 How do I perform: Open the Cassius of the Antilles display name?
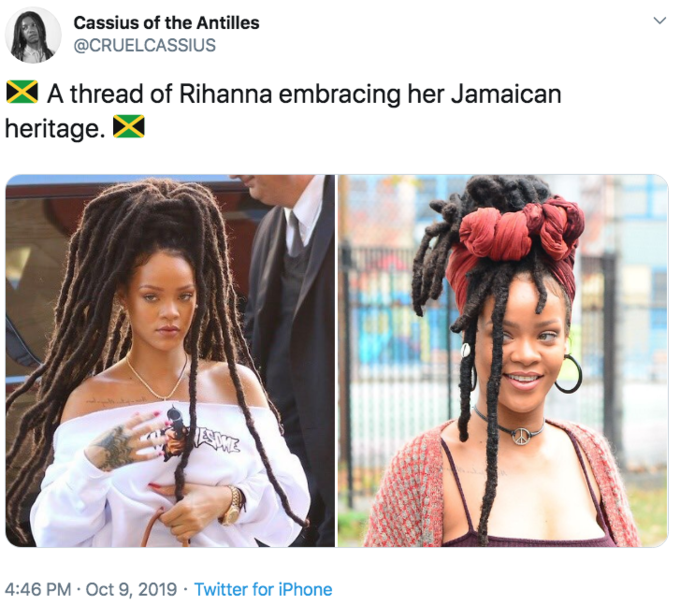click(x=166, y=23)
